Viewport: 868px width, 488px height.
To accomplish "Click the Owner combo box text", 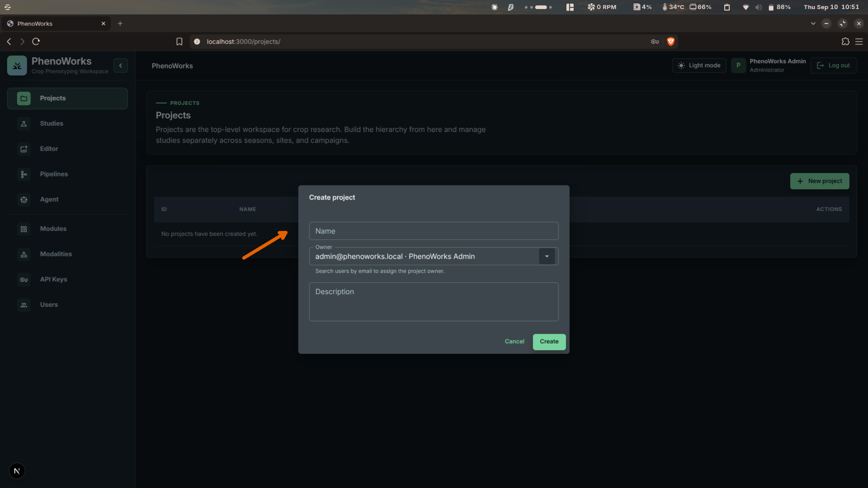I will (x=395, y=256).
